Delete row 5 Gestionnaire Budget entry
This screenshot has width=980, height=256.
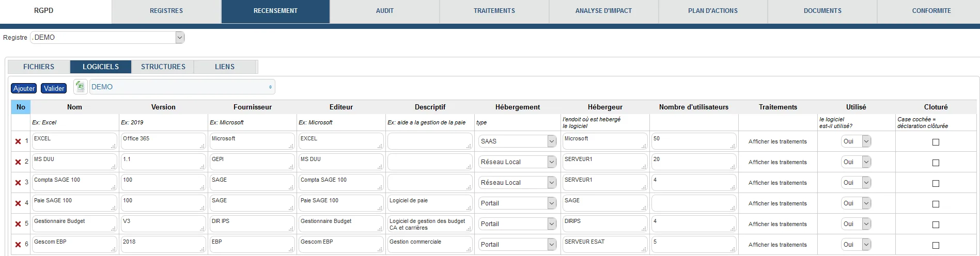coord(18,224)
